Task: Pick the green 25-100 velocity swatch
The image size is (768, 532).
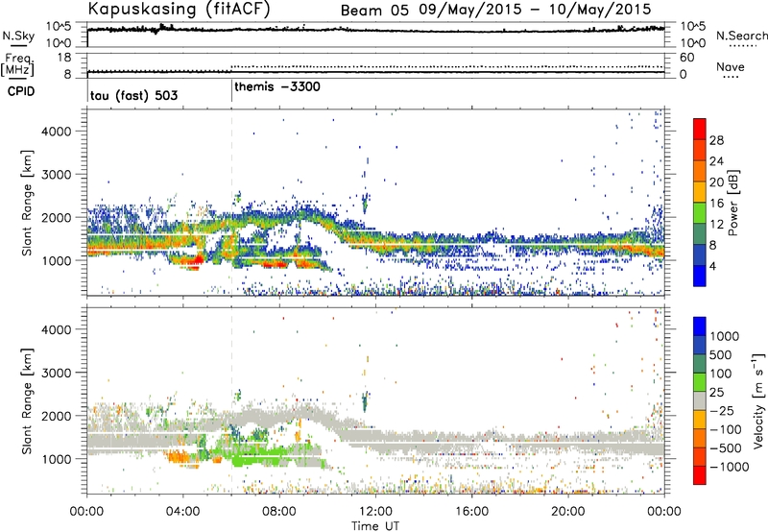Action: tap(700, 382)
